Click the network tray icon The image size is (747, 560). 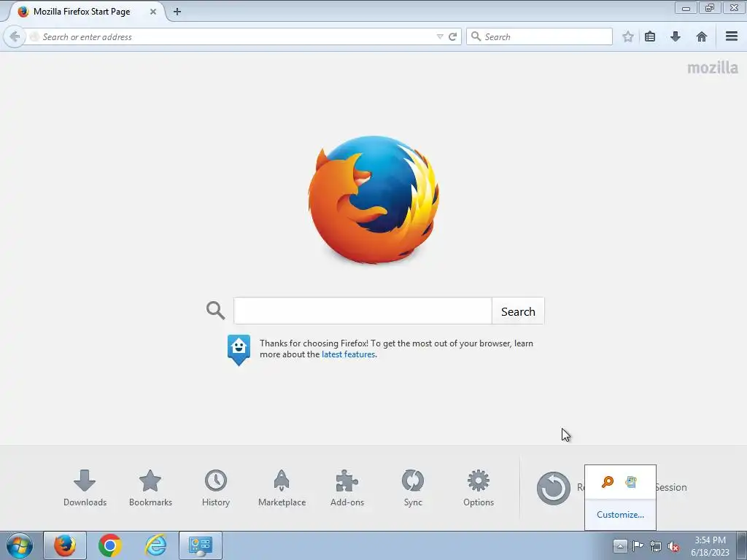click(x=656, y=546)
